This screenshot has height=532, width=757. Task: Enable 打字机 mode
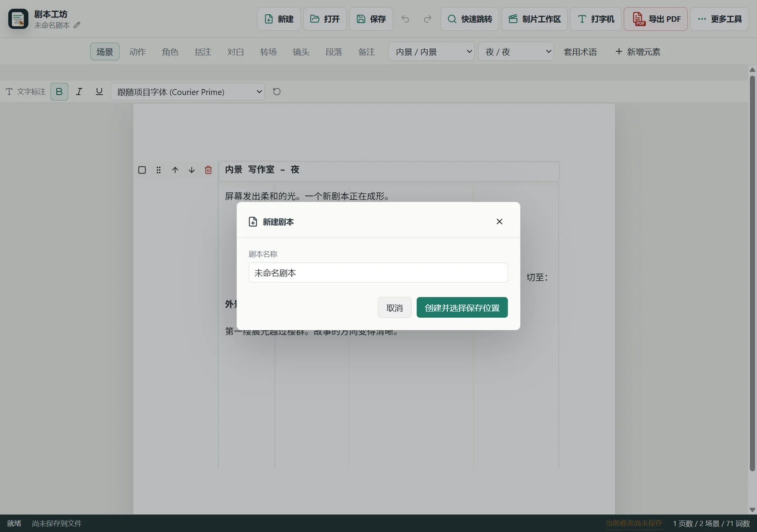coord(596,19)
